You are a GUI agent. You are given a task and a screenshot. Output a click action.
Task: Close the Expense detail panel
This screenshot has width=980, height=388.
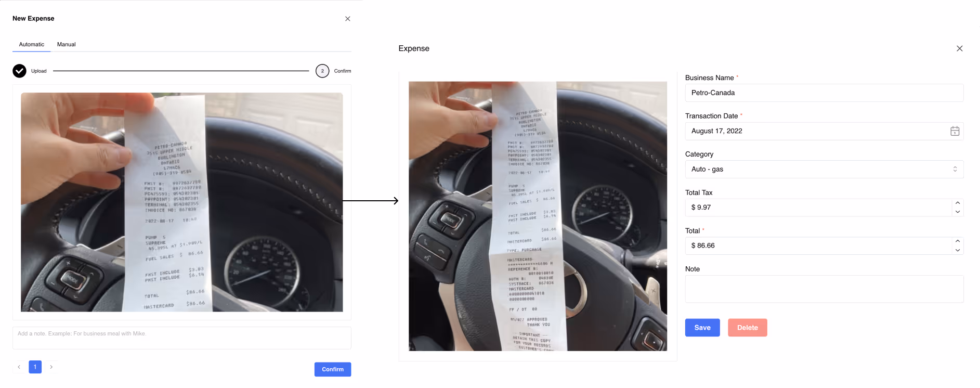(960, 48)
